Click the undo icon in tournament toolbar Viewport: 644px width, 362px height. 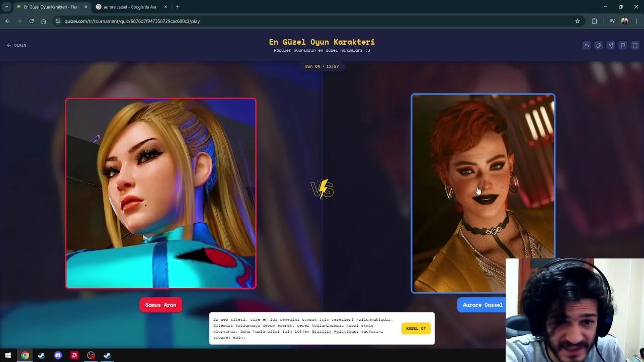(587, 45)
